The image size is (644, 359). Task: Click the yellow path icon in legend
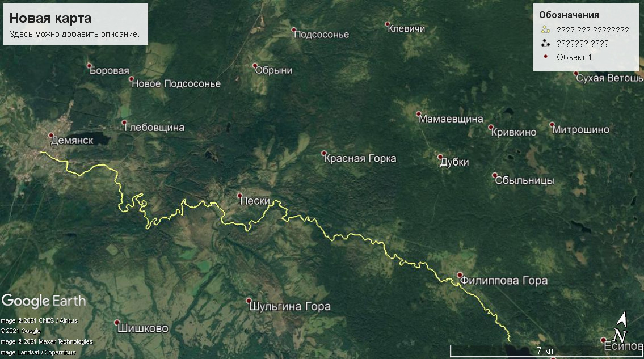(x=545, y=29)
